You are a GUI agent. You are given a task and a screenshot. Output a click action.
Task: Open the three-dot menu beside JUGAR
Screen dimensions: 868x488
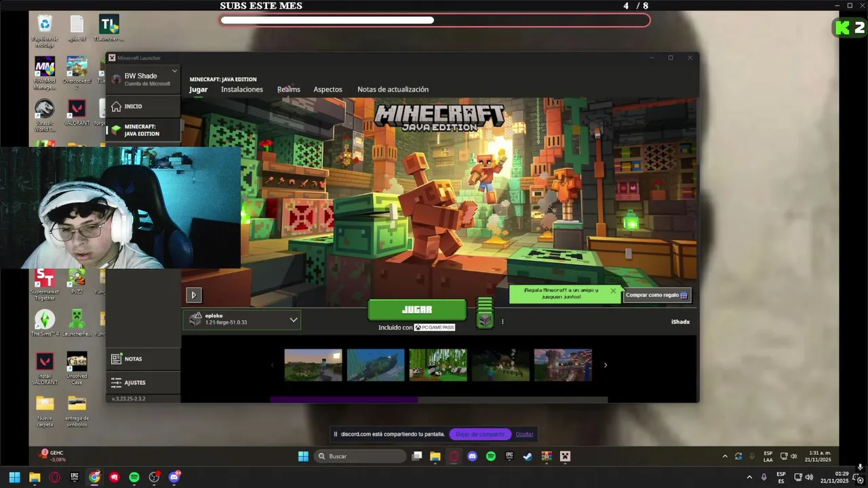[x=502, y=322]
